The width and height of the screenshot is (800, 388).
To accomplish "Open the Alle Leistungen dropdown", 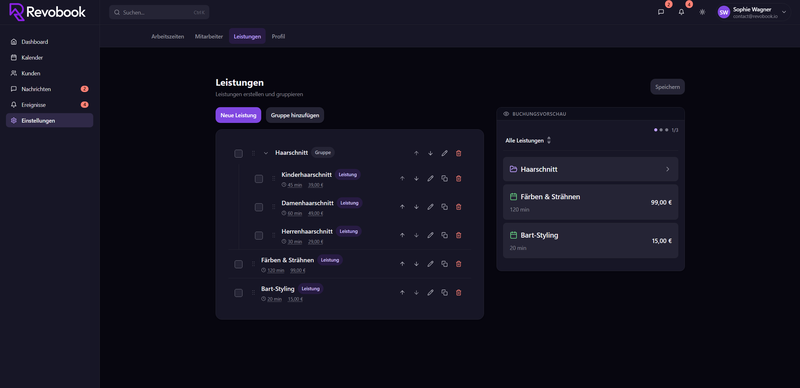I will [528, 140].
